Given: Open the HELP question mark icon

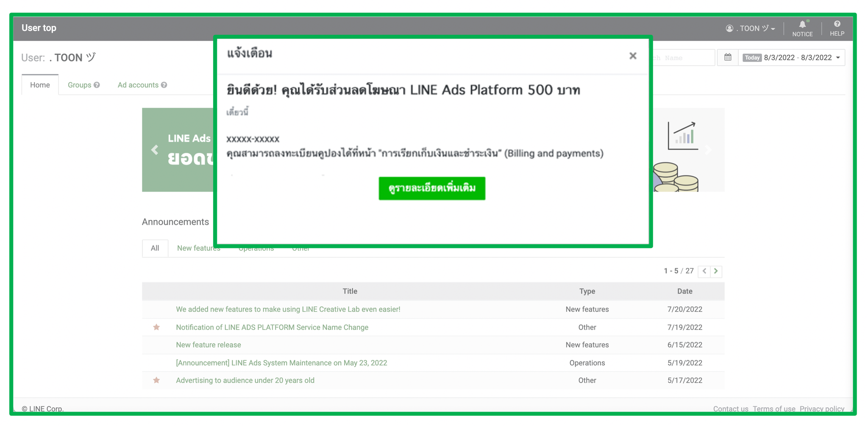Looking at the screenshot, I should 837,28.
